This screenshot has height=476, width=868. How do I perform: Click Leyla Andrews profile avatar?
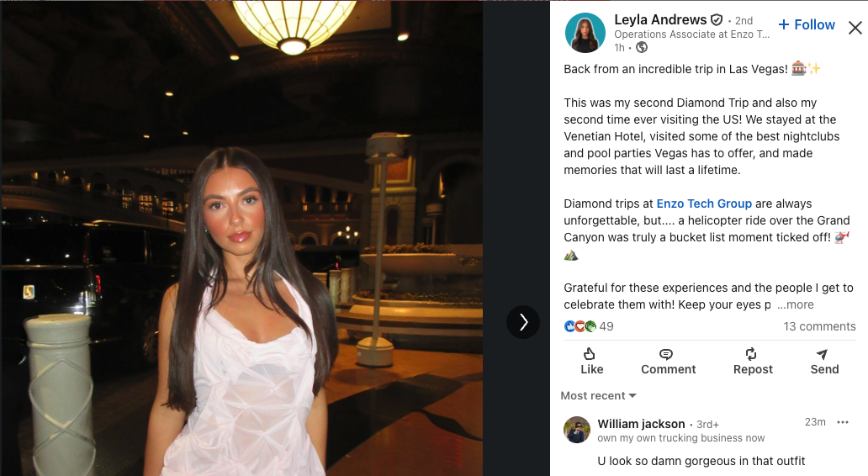pyautogui.click(x=585, y=33)
